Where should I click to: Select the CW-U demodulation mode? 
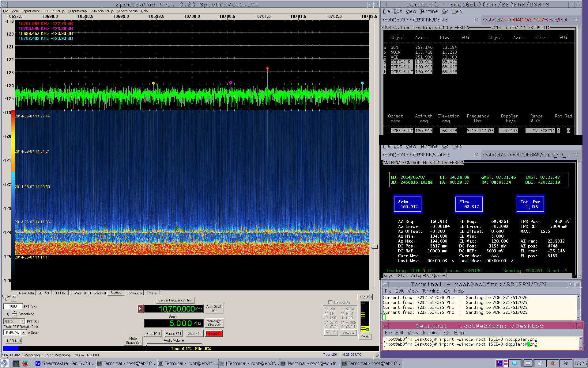(342, 327)
